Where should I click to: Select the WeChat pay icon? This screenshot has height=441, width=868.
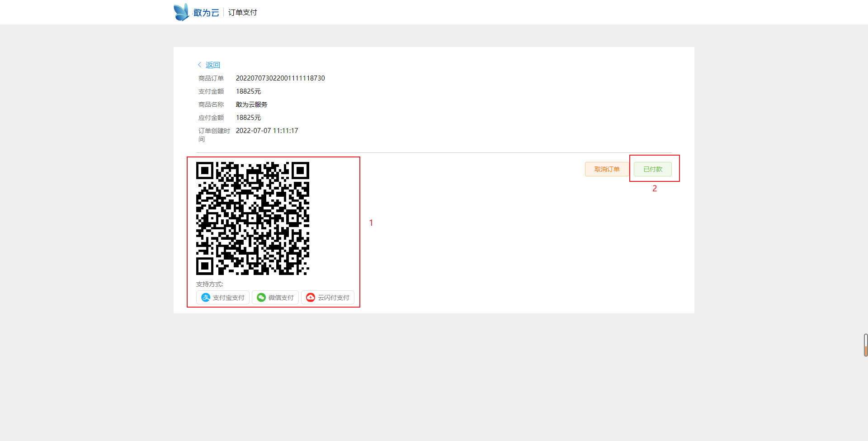pyautogui.click(x=261, y=297)
